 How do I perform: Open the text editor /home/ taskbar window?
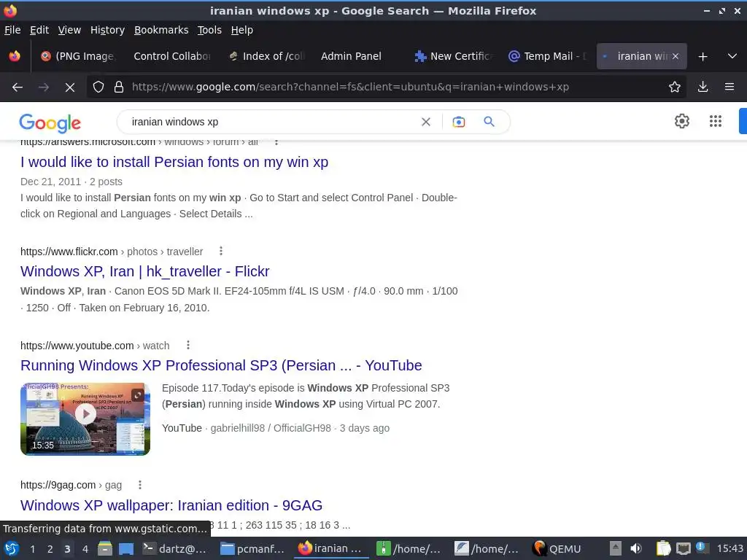point(487,548)
